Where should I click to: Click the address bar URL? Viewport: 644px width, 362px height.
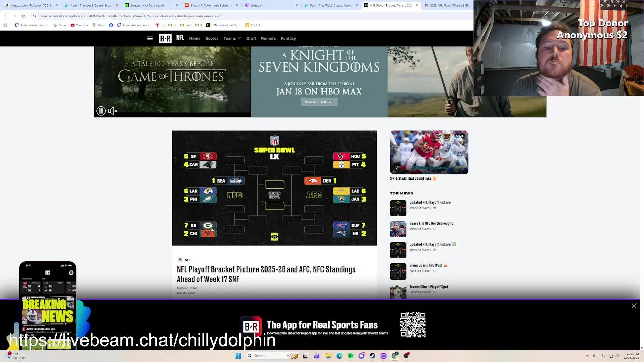click(x=131, y=16)
